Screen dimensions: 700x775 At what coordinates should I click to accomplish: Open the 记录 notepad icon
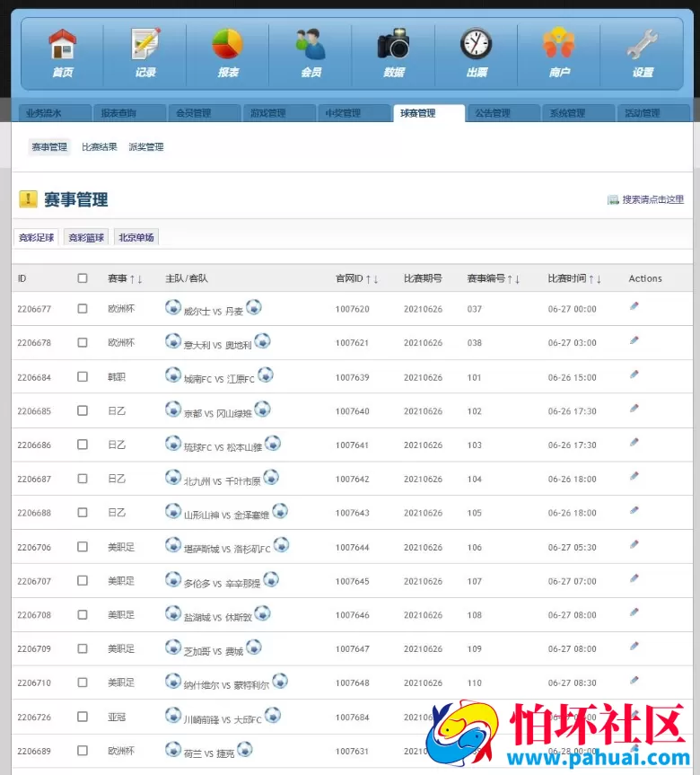145,45
